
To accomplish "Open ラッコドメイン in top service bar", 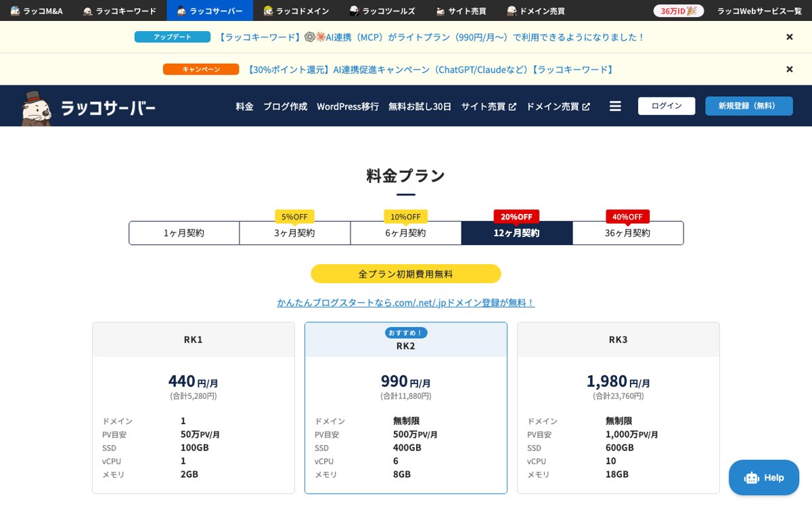I will [x=296, y=11].
